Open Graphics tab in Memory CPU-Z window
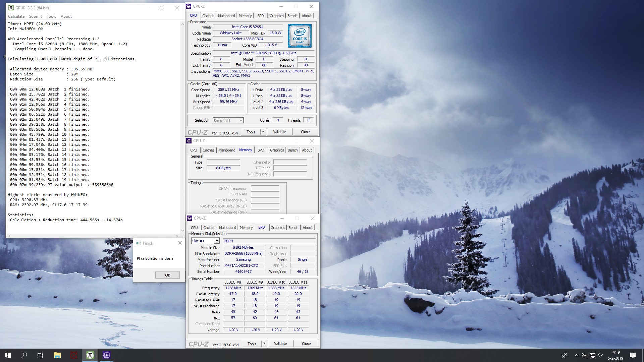Viewport: 644px width, 362px height. pyautogui.click(x=277, y=150)
